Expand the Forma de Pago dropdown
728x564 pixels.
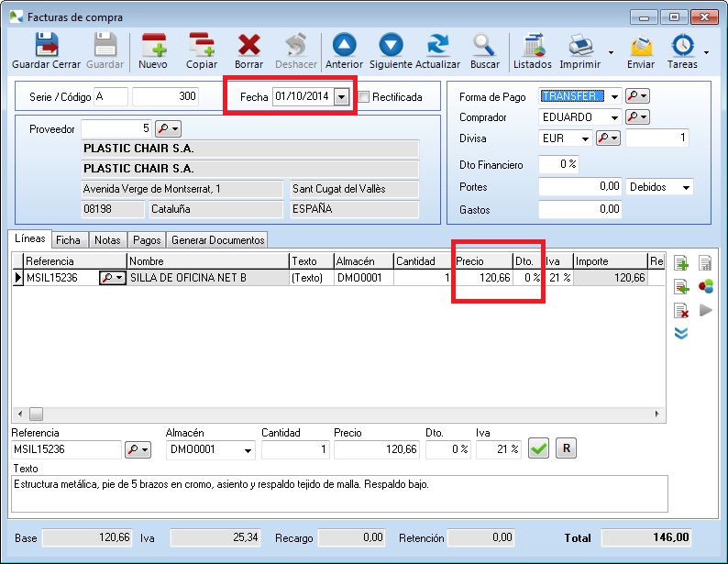click(x=614, y=95)
